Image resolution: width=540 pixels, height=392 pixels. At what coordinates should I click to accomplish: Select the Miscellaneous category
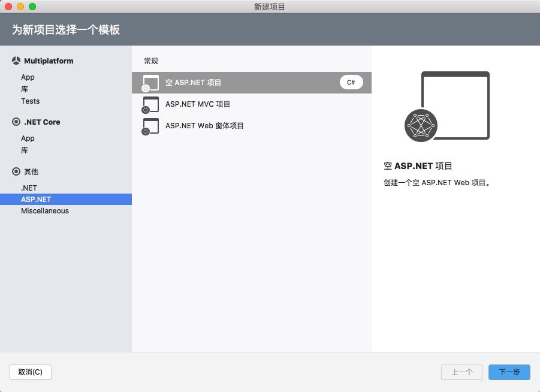(x=45, y=210)
